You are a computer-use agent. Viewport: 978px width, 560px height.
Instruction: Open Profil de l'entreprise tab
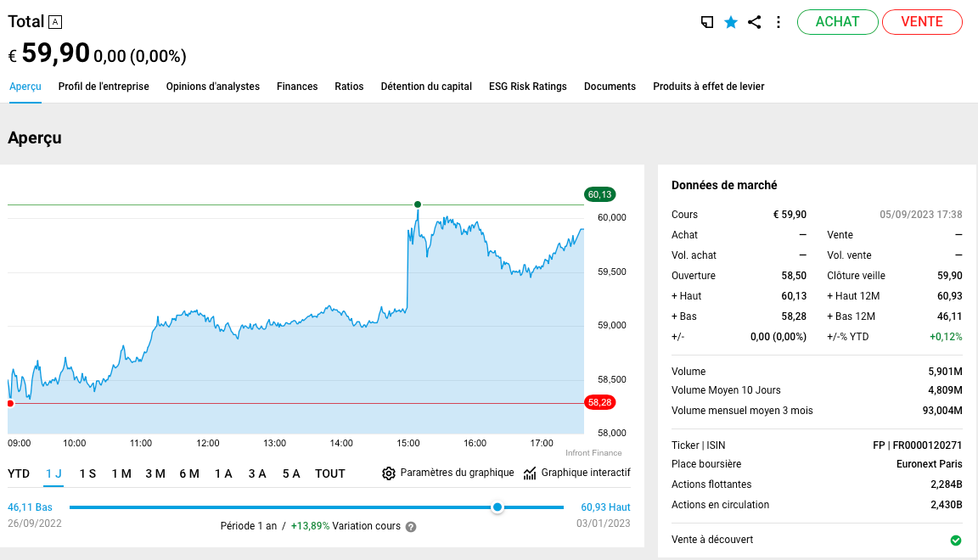coord(104,87)
